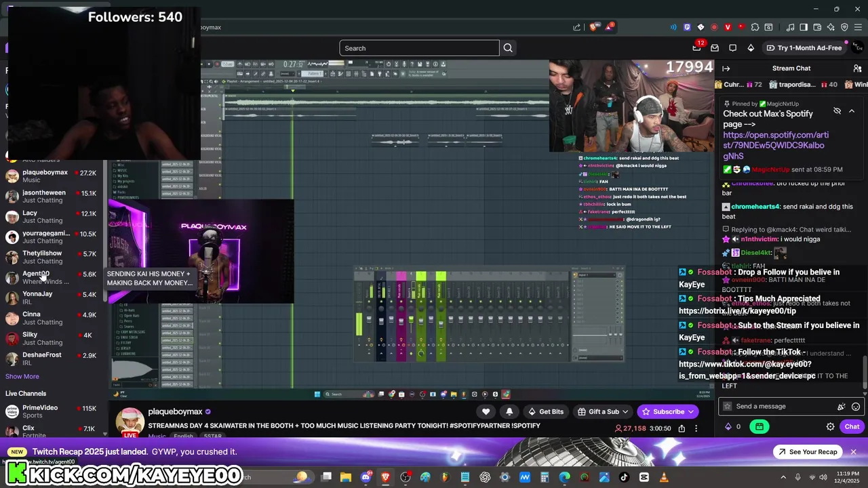The width and height of the screenshot is (868, 488).
Task: Open the whispers speech bubble icon
Action: point(732,48)
